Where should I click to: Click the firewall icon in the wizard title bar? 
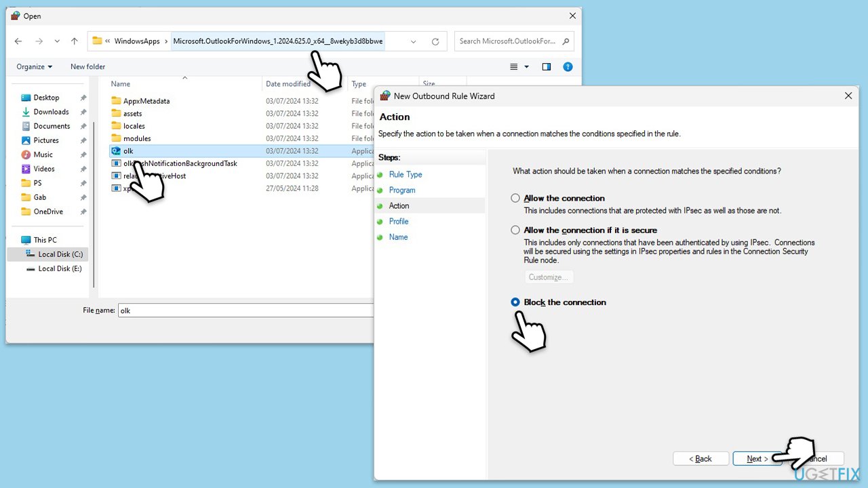(385, 96)
